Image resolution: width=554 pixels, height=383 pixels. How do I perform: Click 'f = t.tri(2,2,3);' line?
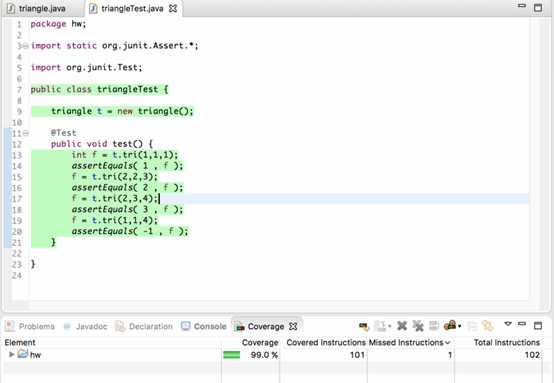115,177
